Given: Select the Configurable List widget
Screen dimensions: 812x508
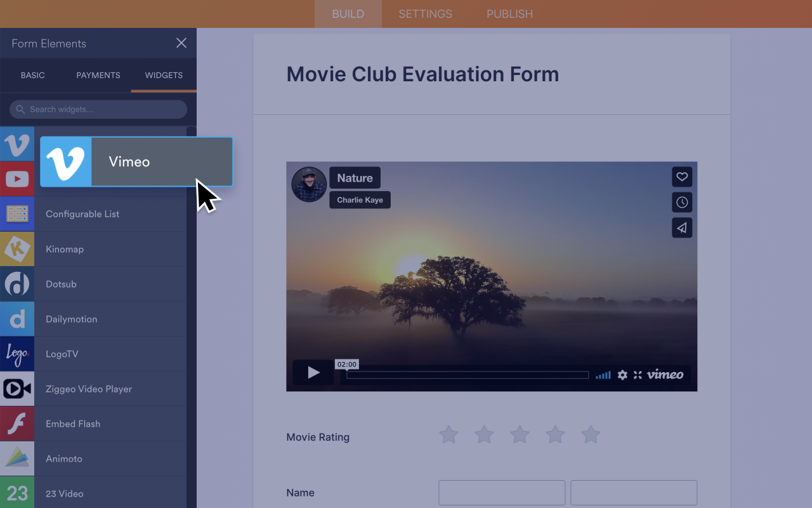Looking at the screenshot, I should [x=82, y=214].
